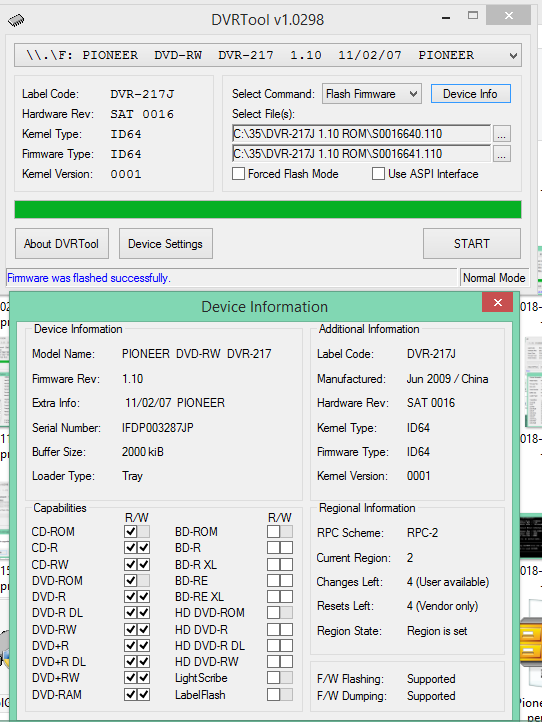
Task: Maximize the DVRTool window
Action: 473,16
